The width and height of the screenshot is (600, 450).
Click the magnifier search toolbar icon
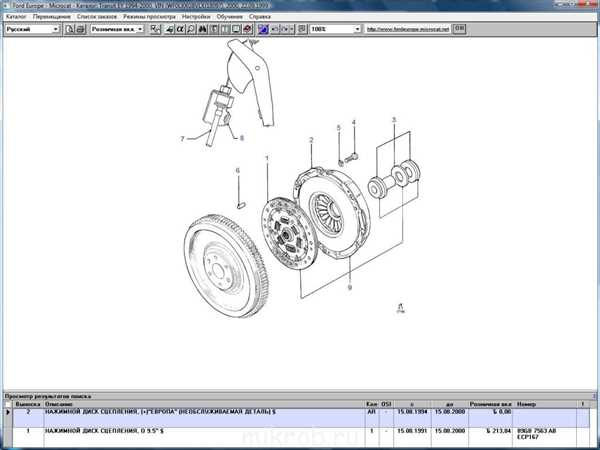click(191, 29)
